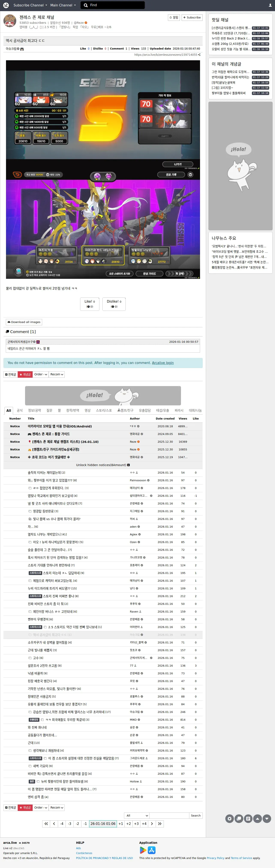
Task: Click the magnifier icon in the Find box
Action: coord(86,5)
